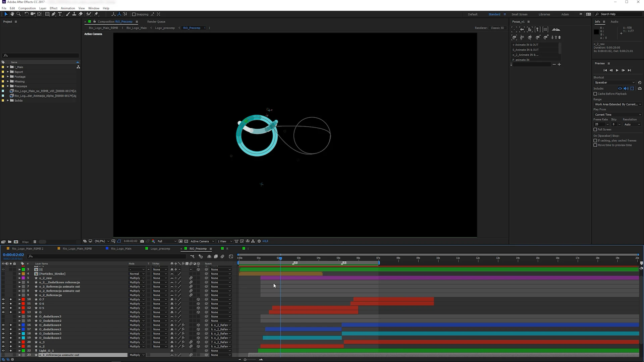Enable the Snapping checkbox
644x362 pixels.
pyautogui.click(x=134, y=14)
